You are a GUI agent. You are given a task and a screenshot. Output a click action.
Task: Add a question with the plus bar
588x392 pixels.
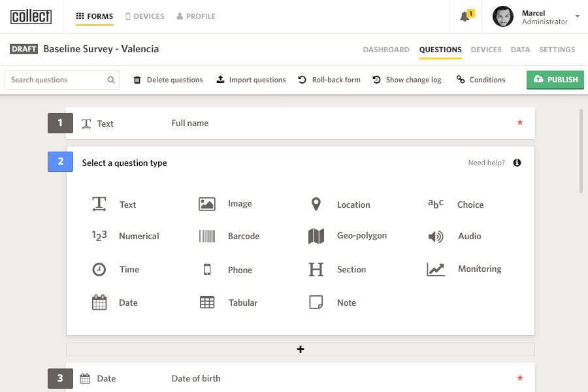click(x=301, y=350)
